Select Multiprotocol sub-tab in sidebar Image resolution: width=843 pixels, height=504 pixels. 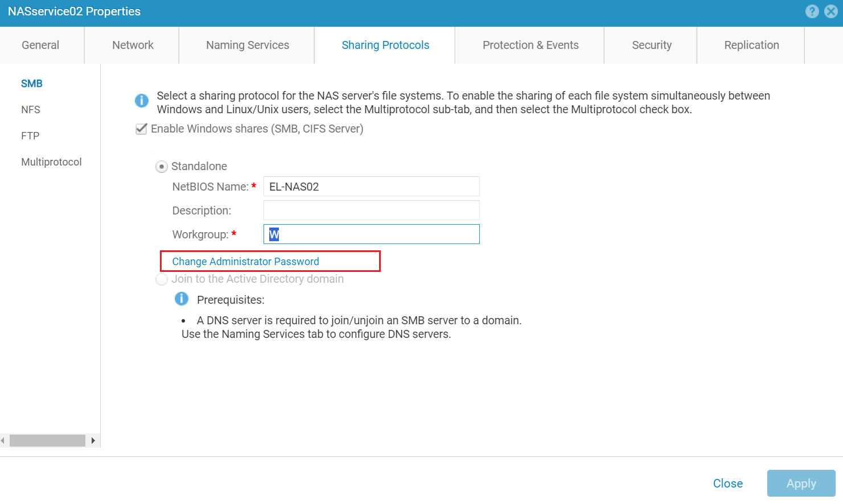tap(51, 162)
